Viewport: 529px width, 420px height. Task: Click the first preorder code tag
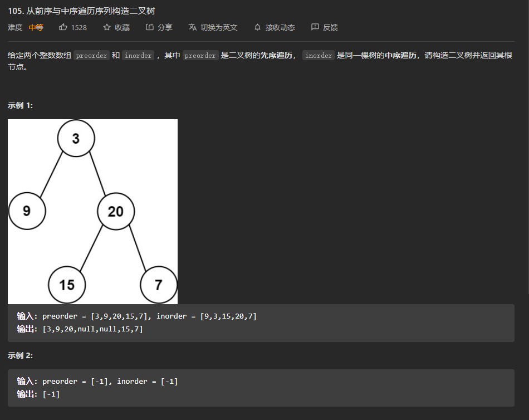click(91, 55)
